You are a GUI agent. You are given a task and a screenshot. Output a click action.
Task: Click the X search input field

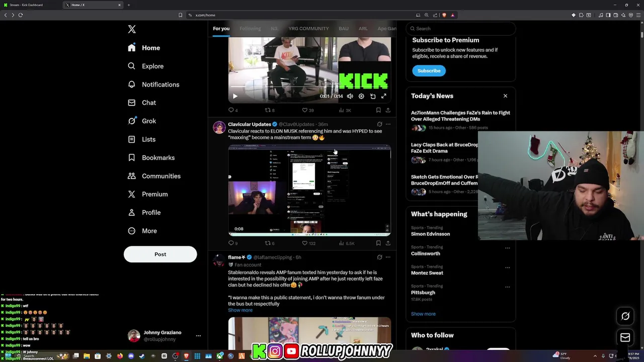[461, 29]
